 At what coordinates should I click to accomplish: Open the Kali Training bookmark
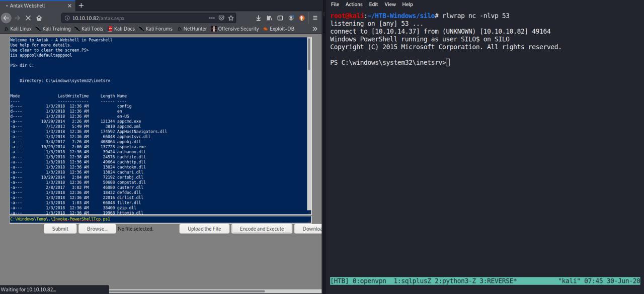coord(53,29)
